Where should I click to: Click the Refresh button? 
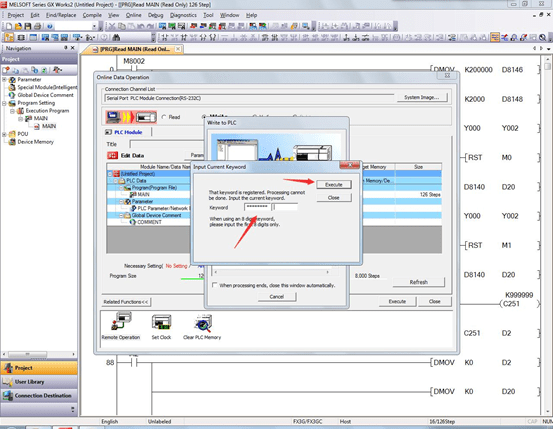click(x=419, y=282)
